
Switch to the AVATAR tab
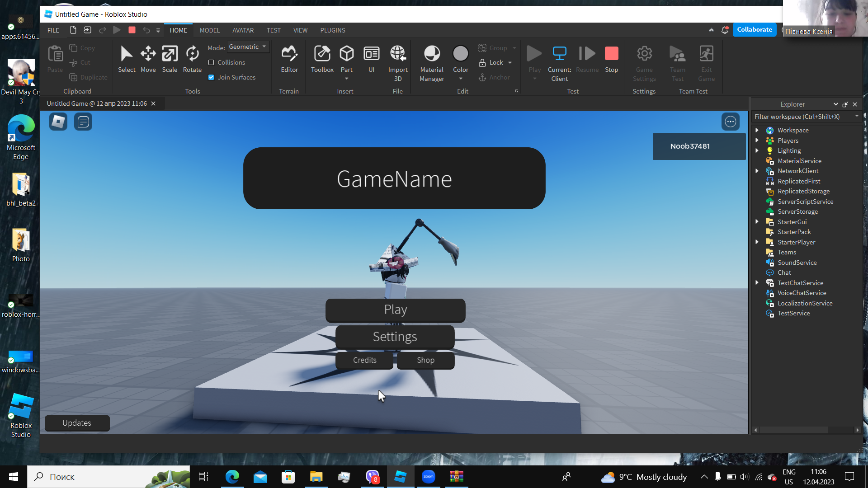(x=243, y=30)
